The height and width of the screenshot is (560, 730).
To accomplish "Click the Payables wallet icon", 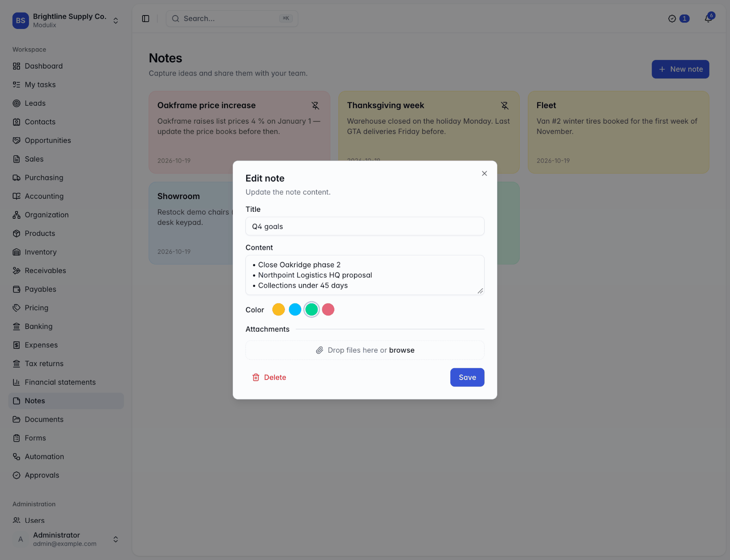I will 16,289.
